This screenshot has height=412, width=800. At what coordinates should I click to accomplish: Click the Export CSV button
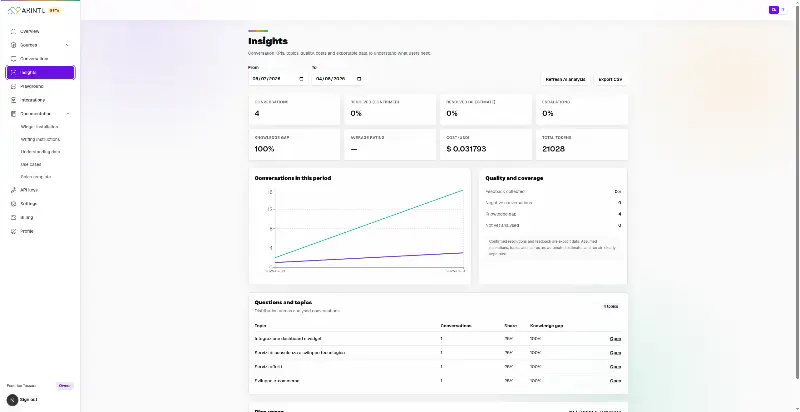(610, 80)
